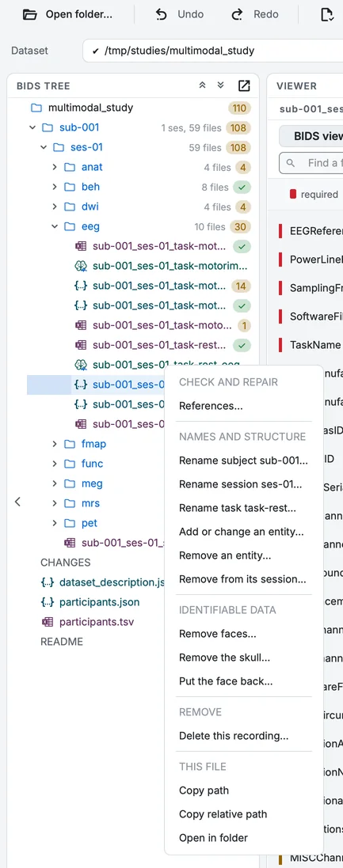Expand the mrs folder
This screenshot has width=343, height=868.
(x=55, y=503)
